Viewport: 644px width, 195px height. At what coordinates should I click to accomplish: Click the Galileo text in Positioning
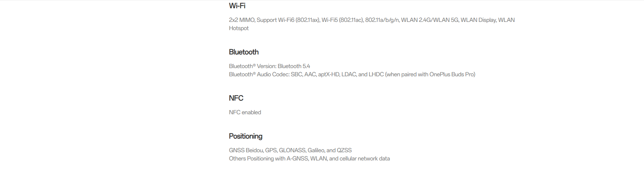click(x=316, y=150)
